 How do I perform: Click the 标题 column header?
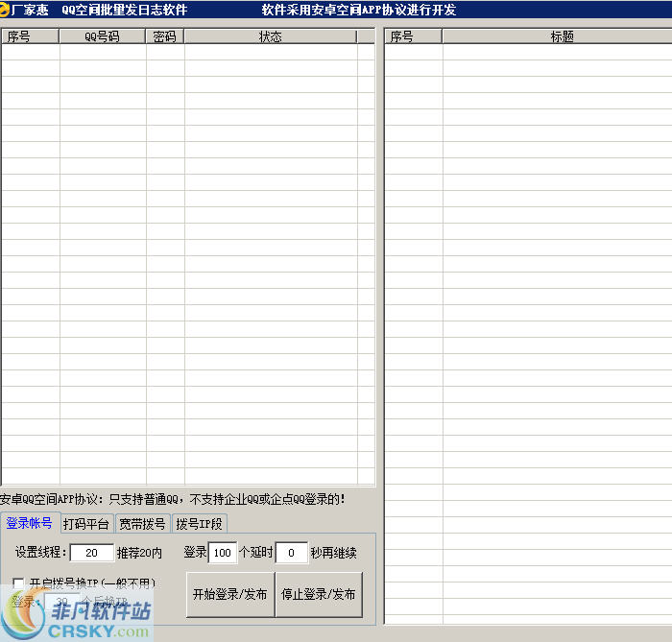pos(562,36)
